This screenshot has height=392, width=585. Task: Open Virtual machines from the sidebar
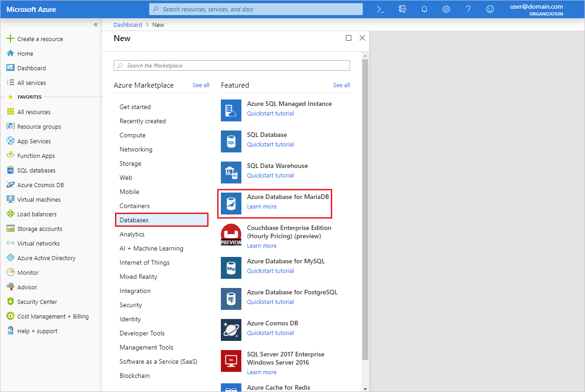pyautogui.click(x=39, y=199)
